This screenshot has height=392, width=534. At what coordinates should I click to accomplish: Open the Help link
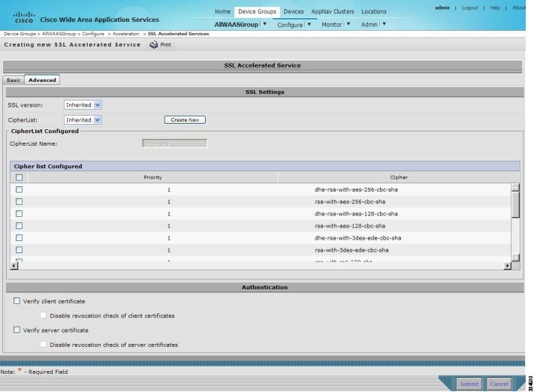point(495,8)
